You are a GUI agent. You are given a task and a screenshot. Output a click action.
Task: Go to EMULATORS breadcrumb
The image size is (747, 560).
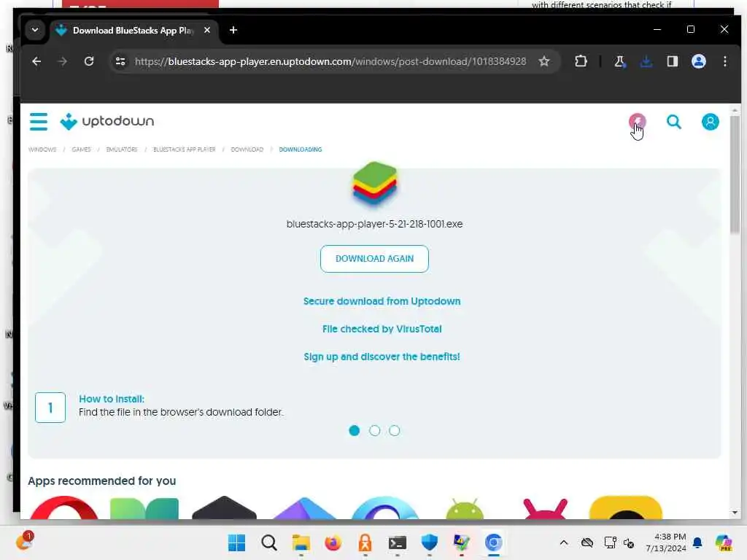(122, 149)
